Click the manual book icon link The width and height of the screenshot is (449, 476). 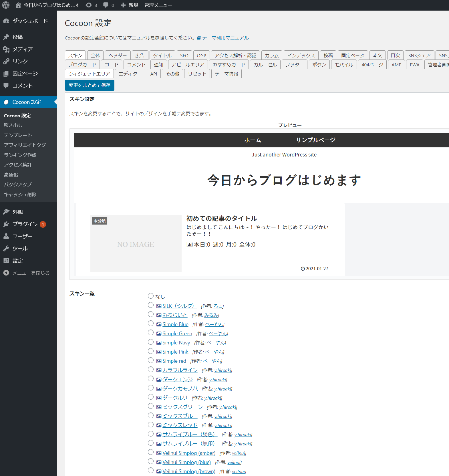pos(199,38)
